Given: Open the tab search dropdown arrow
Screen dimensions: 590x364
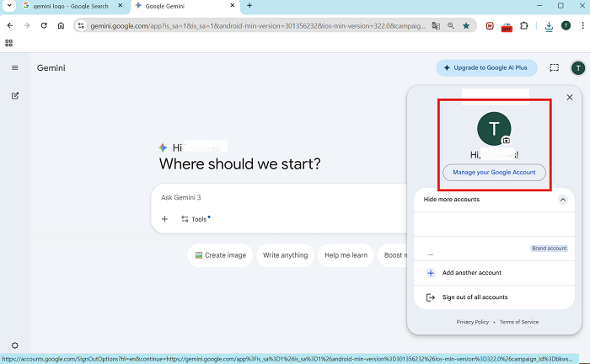Looking at the screenshot, I should (x=9, y=6).
